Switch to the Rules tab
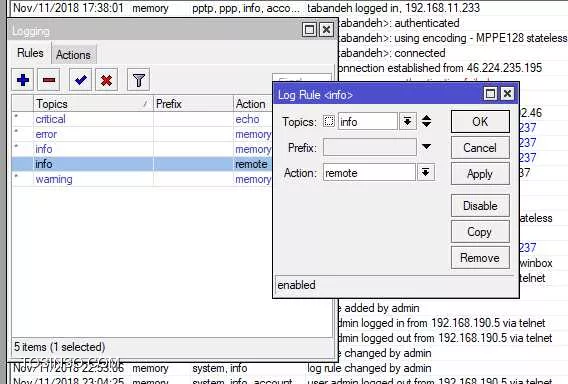 pos(30,53)
